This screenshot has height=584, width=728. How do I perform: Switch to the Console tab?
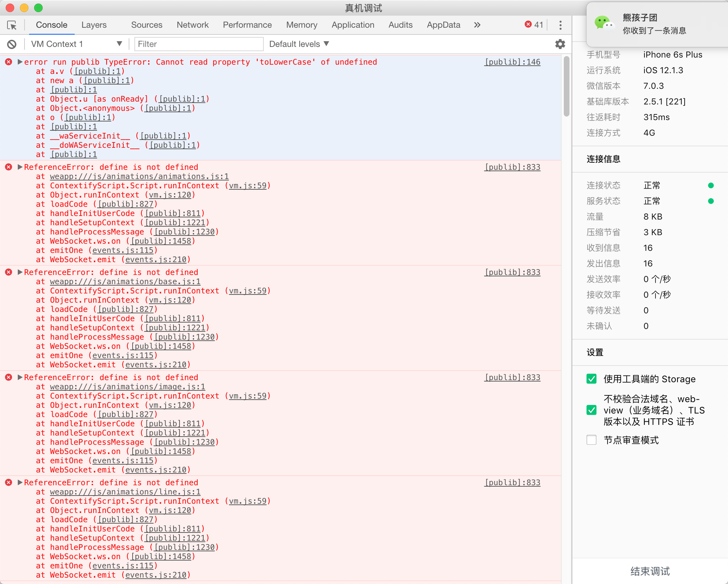(52, 25)
